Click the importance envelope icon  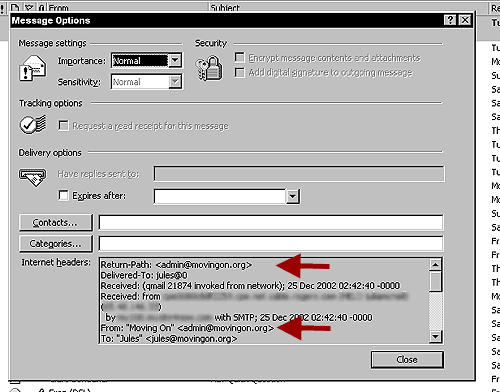32,68
